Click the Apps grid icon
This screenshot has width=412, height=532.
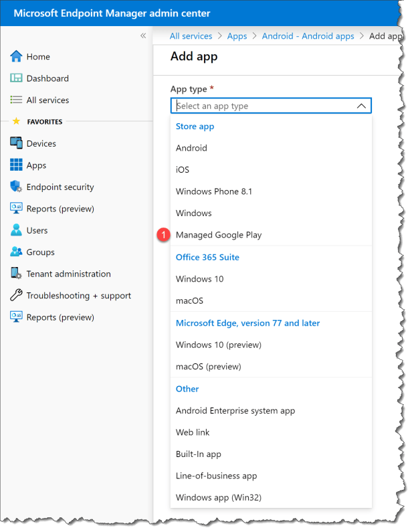pos(16,165)
